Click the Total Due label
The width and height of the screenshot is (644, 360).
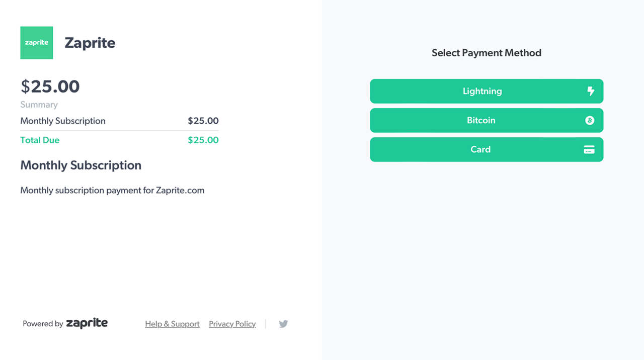point(40,140)
